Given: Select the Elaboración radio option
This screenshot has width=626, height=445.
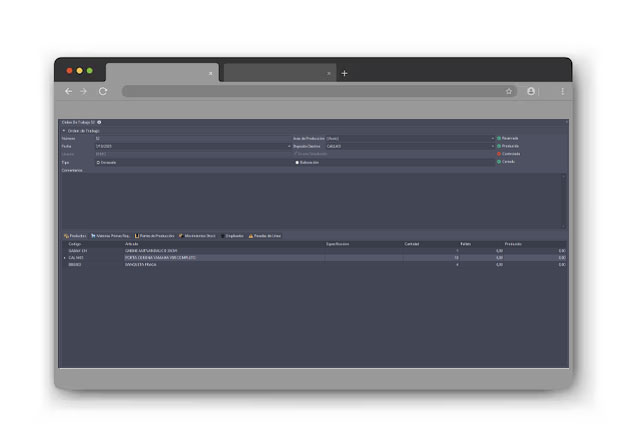Looking at the screenshot, I should 297,162.
